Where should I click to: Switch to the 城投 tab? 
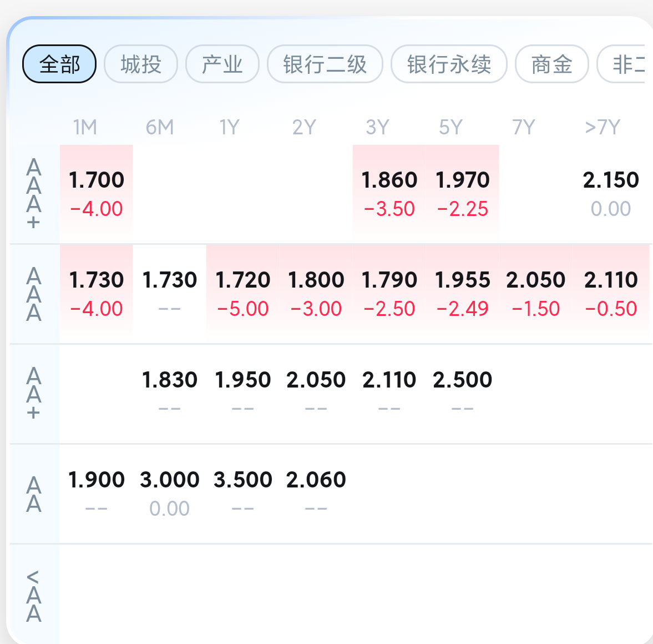141,64
